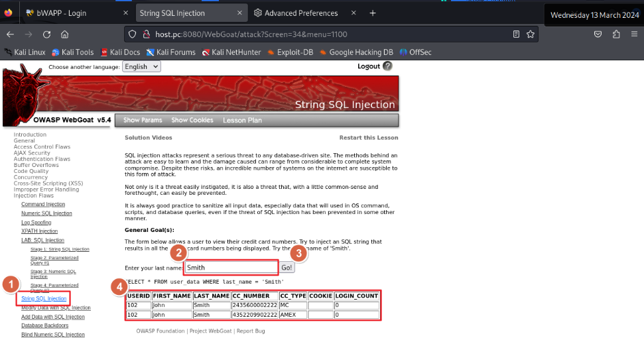Viewport: 644px width, 340px height.
Task: Go back using browser back arrow
Action: (10, 34)
